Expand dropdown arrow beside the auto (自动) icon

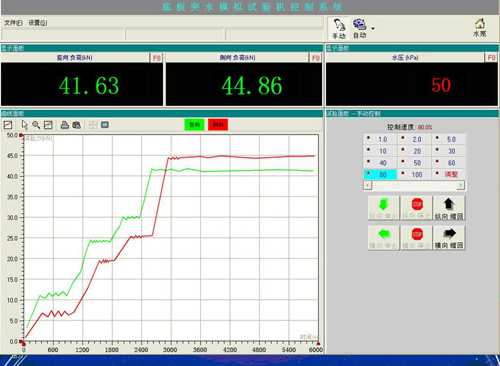coord(373,29)
